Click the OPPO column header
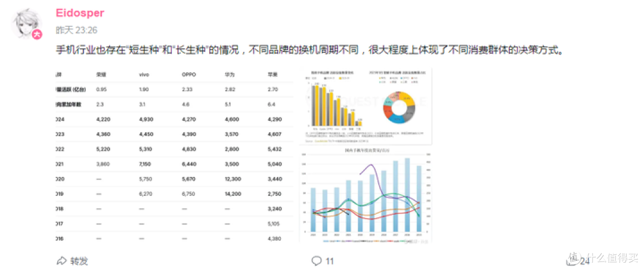This screenshot has width=644, height=271. coord(189,75)
